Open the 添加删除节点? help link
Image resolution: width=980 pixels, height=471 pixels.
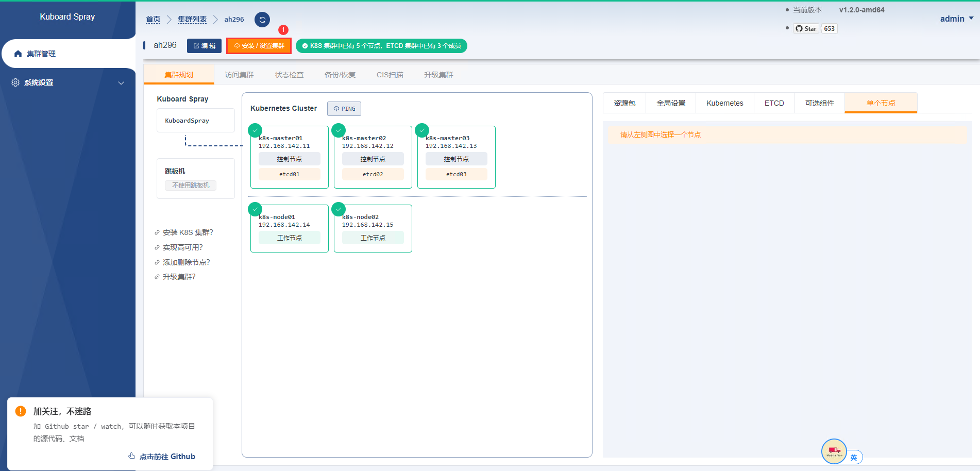pos(182,262)
